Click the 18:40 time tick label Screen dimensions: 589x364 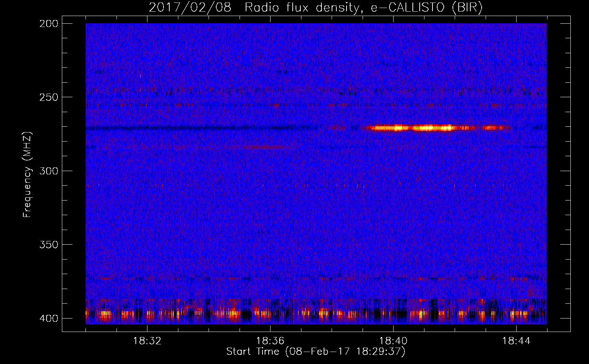pyautogui.click(x=393, y=341)
